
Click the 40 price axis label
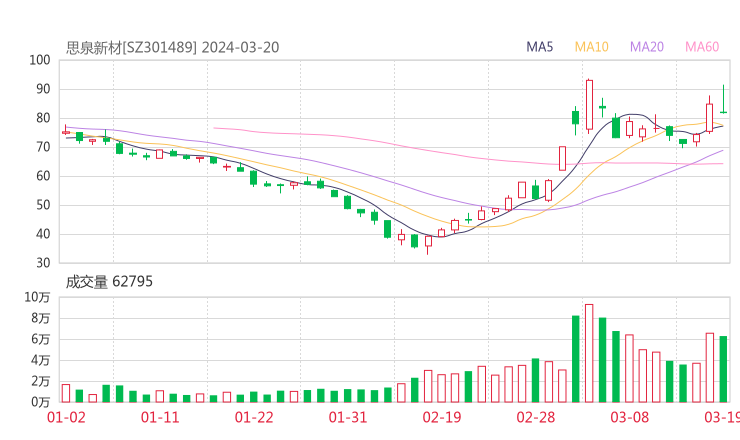43,234
